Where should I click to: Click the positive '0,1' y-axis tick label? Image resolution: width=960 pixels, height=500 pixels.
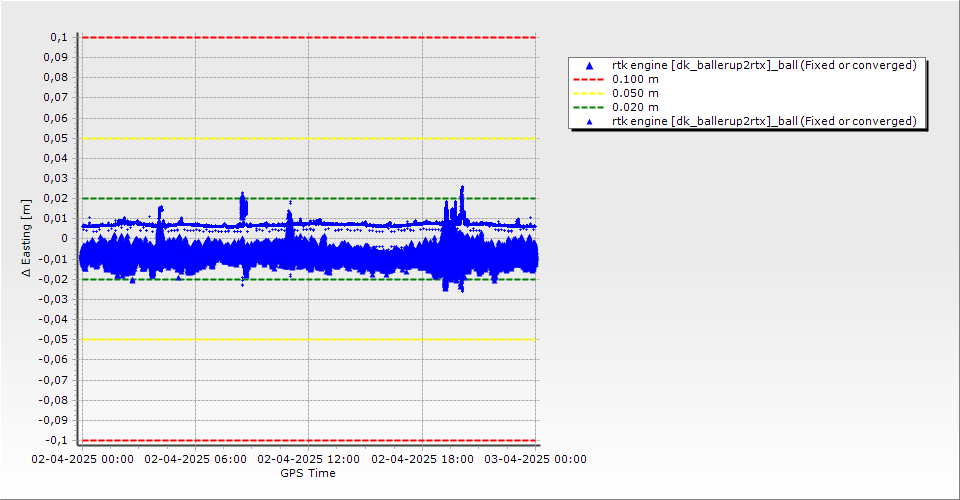click(59, 37)
